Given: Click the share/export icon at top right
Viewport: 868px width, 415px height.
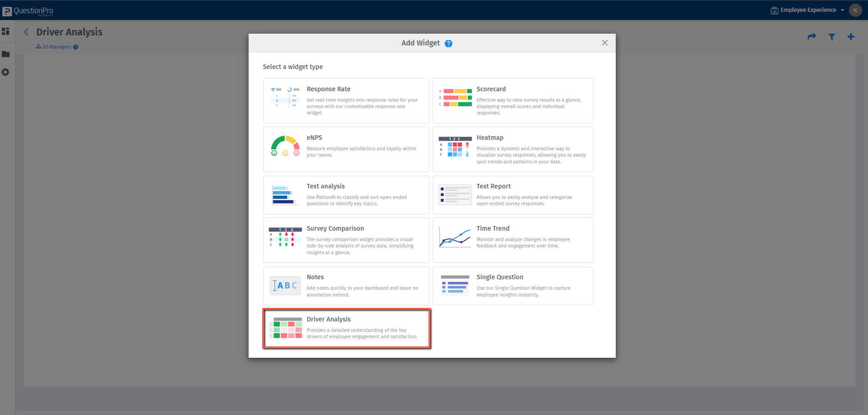Looking at the screenshot, I should [x=812, y=37].
